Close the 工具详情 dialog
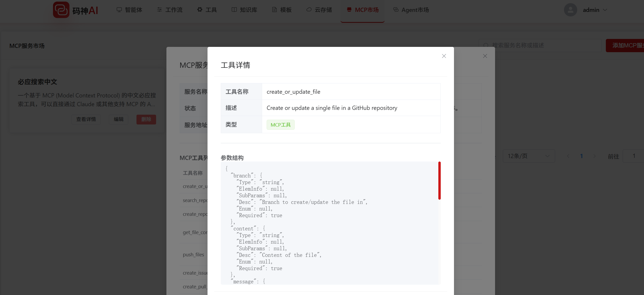 click(x=444, y=56)
